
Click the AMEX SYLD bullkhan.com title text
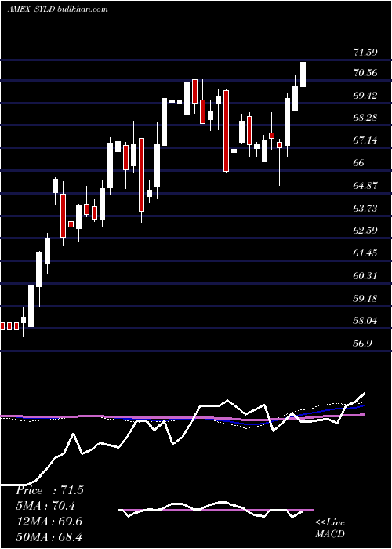pos(58,9)
